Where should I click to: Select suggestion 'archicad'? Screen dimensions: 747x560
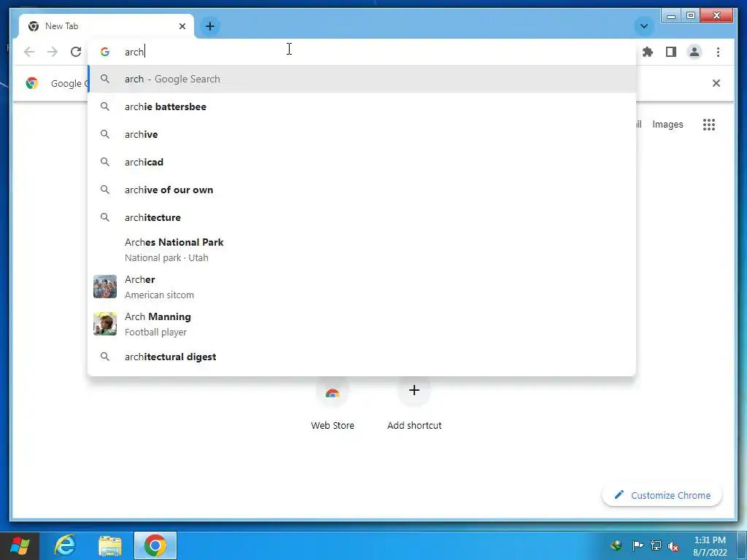click(362, 162)
